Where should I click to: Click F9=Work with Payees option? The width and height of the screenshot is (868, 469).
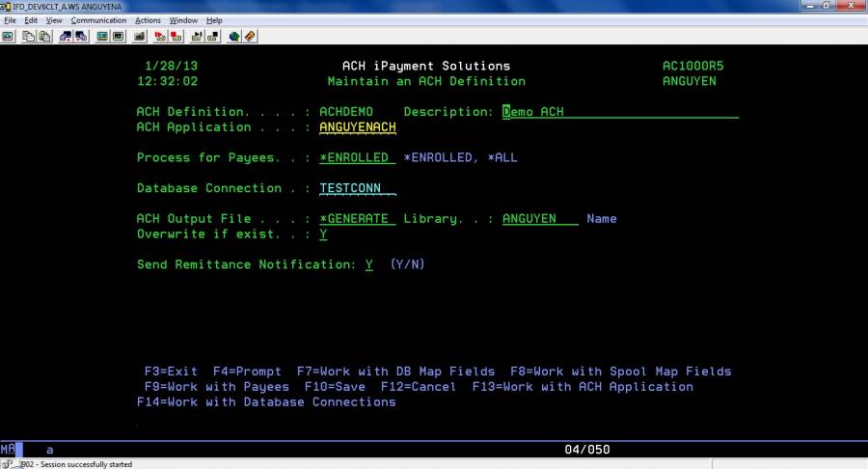coord(217,387)
